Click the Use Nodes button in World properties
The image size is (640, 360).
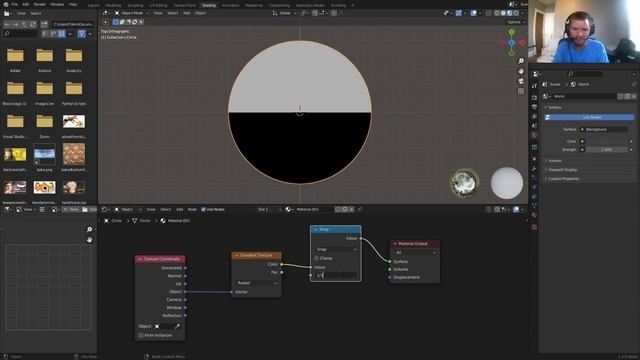tap(589, 117)
